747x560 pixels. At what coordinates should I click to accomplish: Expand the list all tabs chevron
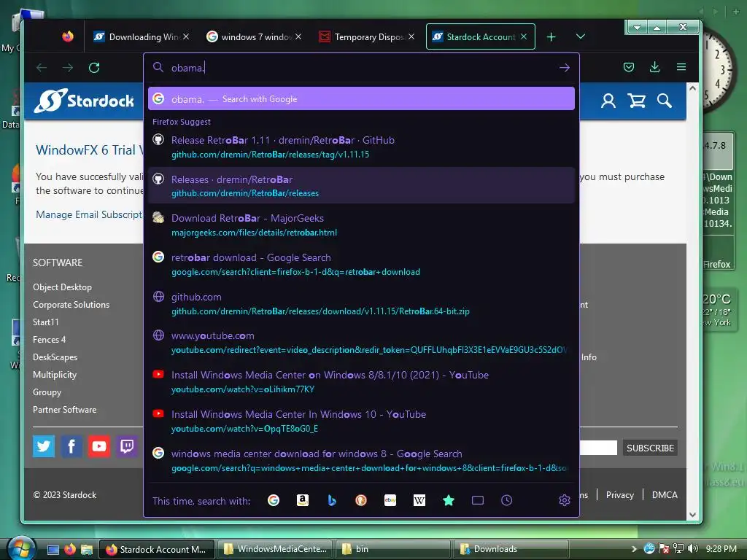(580, 36)
